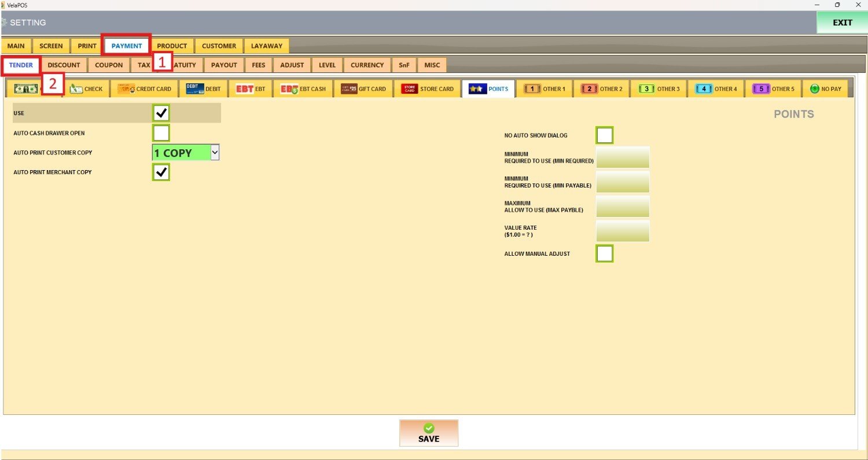Click the SAVE button
The height and width of the screenshot is (460, 868).
(x=428, y=433)
